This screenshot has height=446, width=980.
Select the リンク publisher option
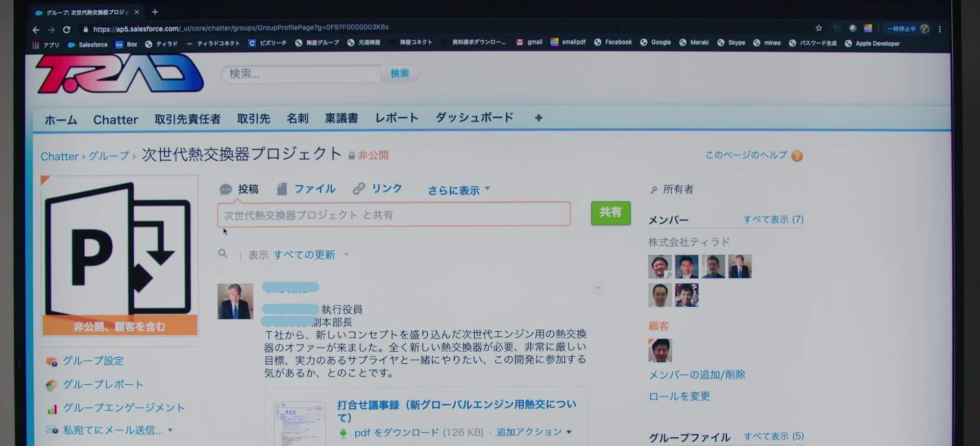click(x=378, y=188)
